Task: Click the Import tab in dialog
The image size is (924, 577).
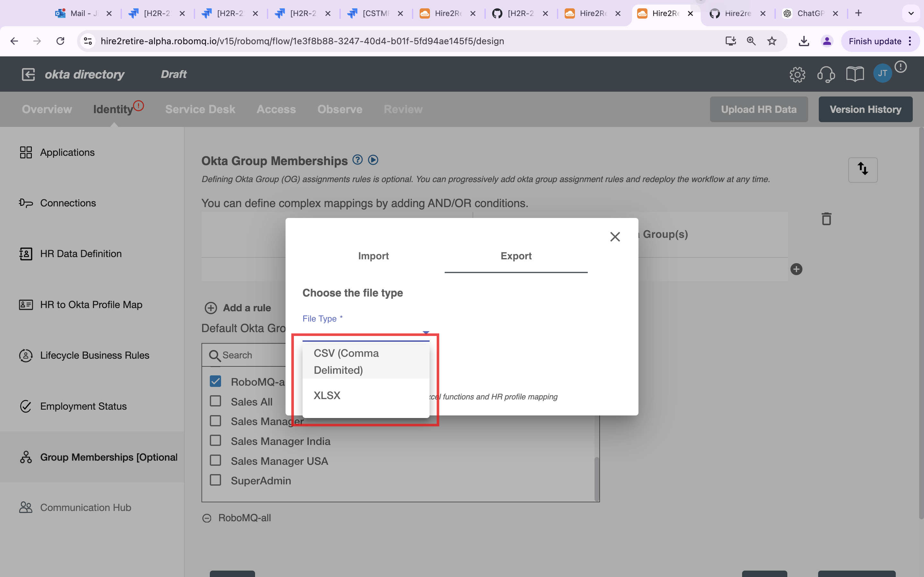Action: coord(373,256)
